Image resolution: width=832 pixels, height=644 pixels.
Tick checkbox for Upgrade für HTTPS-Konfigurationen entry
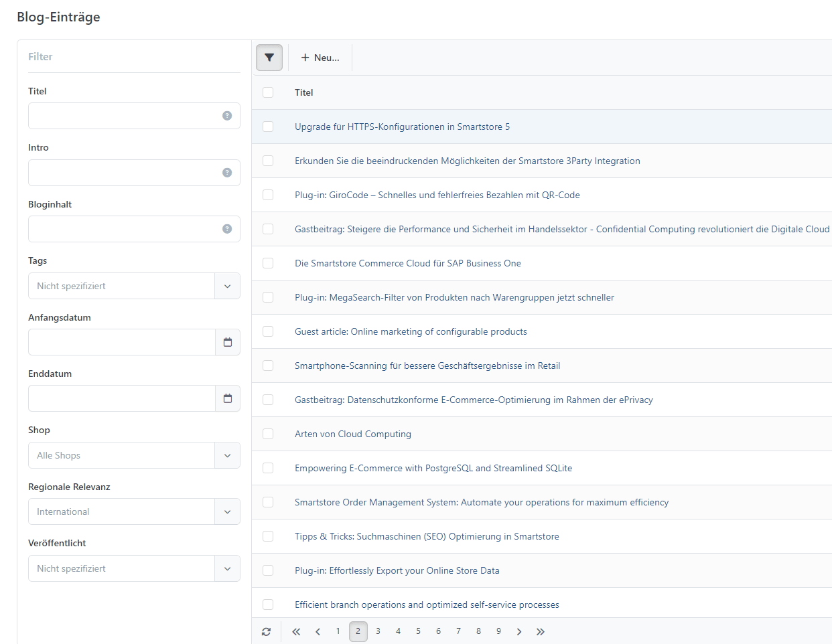pyautogui.click(x=268, y=127)
